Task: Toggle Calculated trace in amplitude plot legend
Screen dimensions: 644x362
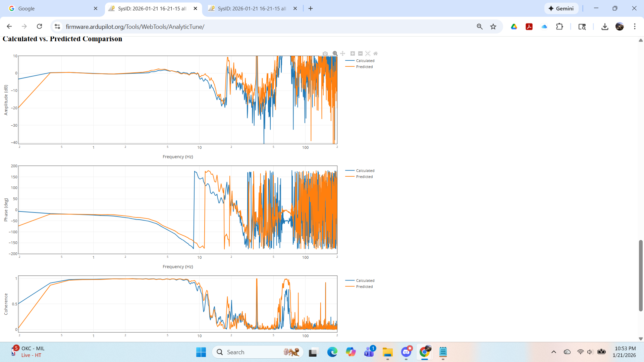Action: point(365,61)
